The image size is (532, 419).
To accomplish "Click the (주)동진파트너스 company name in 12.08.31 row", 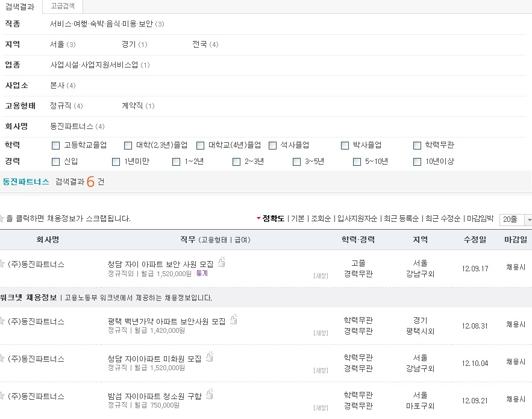I will pos(36,321).
